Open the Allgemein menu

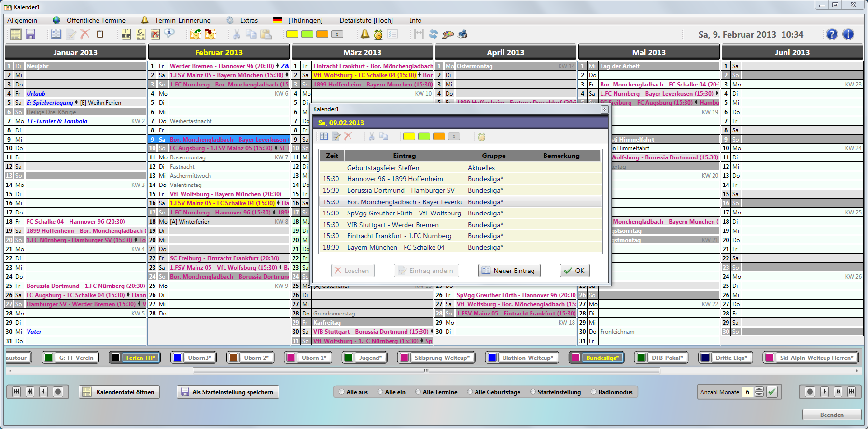point(22,20)
